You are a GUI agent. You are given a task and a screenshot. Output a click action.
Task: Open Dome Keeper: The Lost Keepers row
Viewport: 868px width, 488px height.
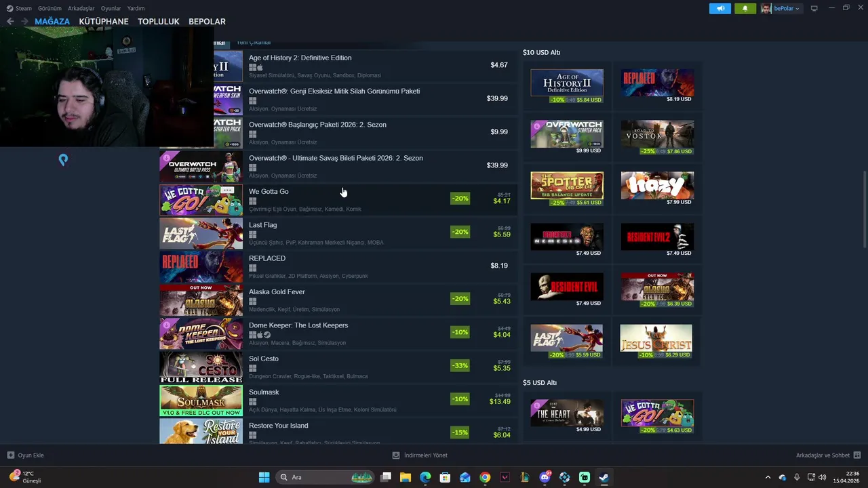click(x=338, y=333)
